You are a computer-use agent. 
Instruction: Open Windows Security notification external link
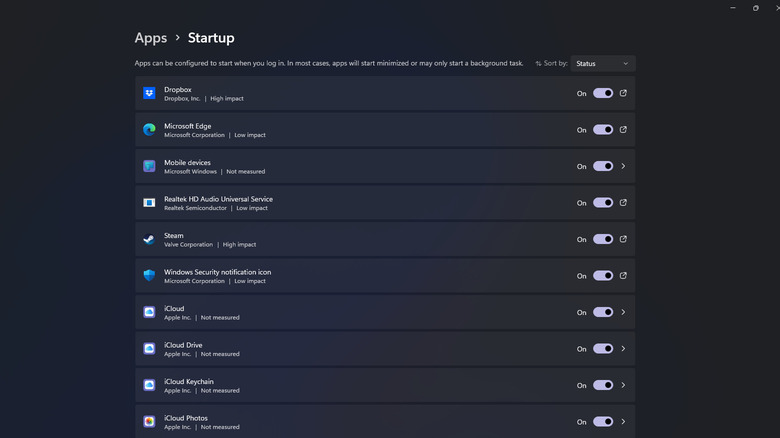coord(624,276)
